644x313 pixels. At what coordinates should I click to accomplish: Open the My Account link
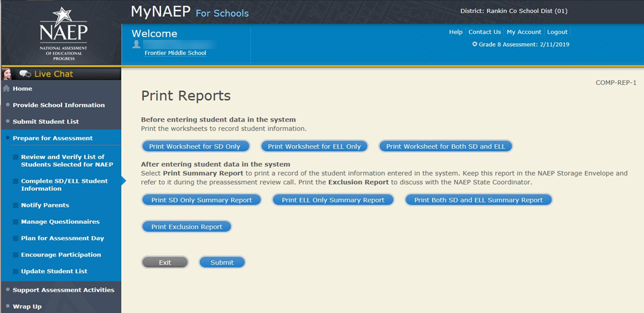(x=524, y=32)
